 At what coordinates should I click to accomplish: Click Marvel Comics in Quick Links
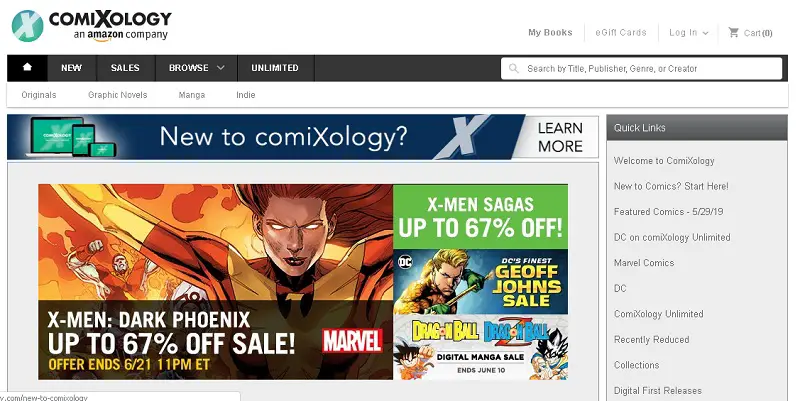pyautogui.click(x=644, y=263)
